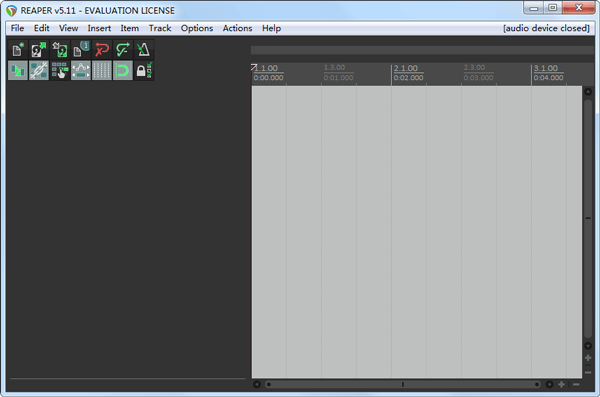Screen dimensions: 600x397
Task: Click the red Undo arrow icon
Action: click(102, 50)
